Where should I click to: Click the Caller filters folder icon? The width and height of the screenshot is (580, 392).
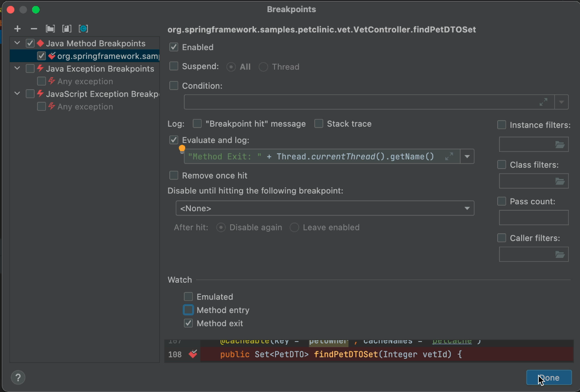(x=559, y=254)
